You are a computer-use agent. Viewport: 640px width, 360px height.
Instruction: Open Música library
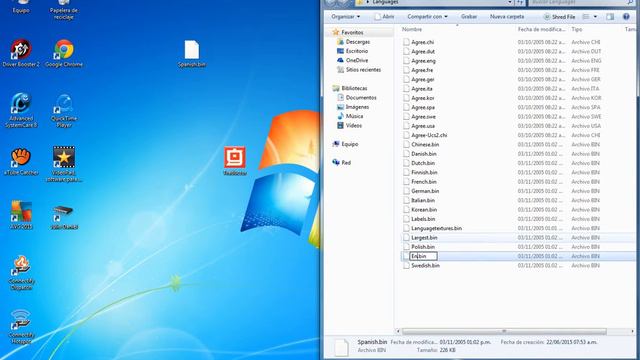pyautogui.click(x=350, y=116)
